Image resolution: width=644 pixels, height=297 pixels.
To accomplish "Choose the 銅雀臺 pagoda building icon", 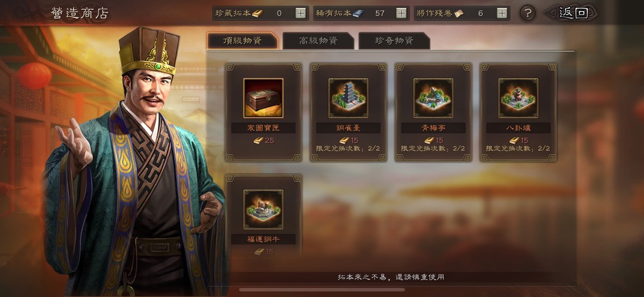I will (x=348, y=98).
